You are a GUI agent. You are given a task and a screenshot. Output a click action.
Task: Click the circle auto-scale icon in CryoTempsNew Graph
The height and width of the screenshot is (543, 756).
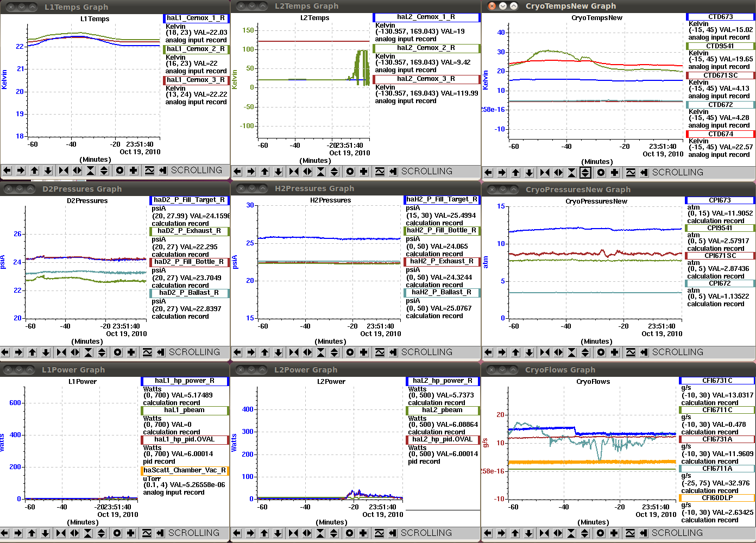point(601,173)
